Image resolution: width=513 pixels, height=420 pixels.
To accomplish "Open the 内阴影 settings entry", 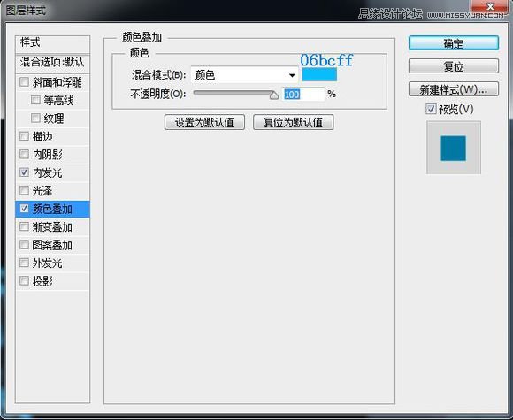I will coord(47,155).
